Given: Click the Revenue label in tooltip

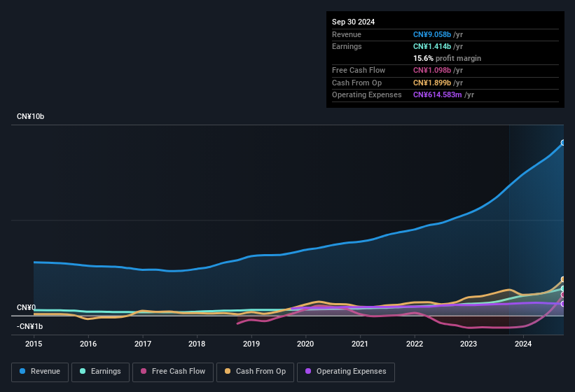Looking at the screenshot, I should click(x=347, y=34).
